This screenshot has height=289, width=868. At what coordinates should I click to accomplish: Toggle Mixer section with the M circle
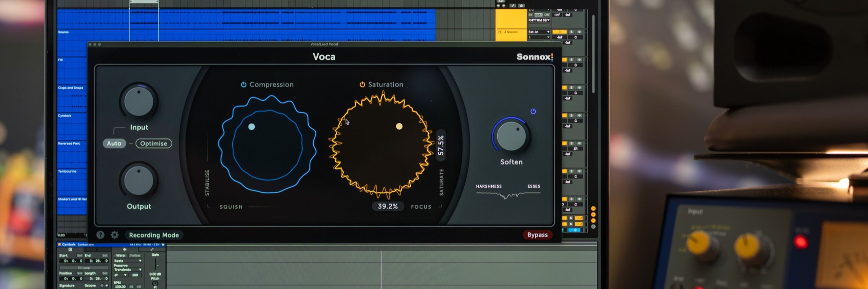coord(593,221)
